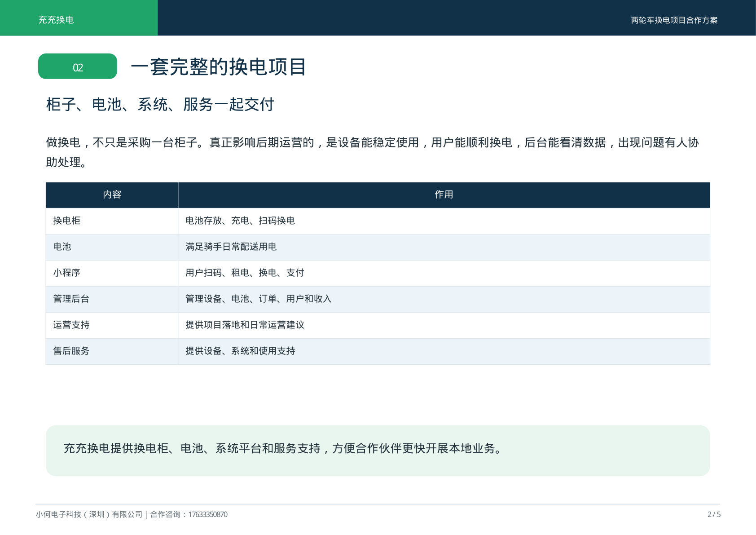Click the page number 2 / 5
This screenshot has height=535, width=756.
(714, 514)
